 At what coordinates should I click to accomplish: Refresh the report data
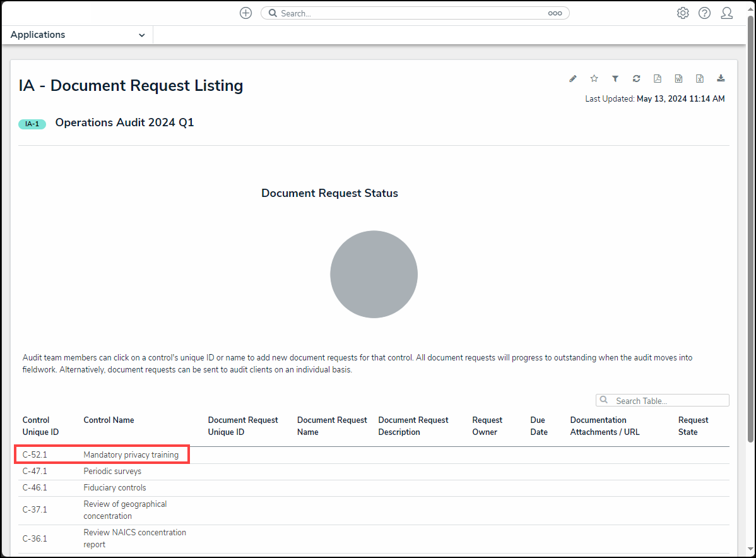pyautogui.click(x=636, y=79)
